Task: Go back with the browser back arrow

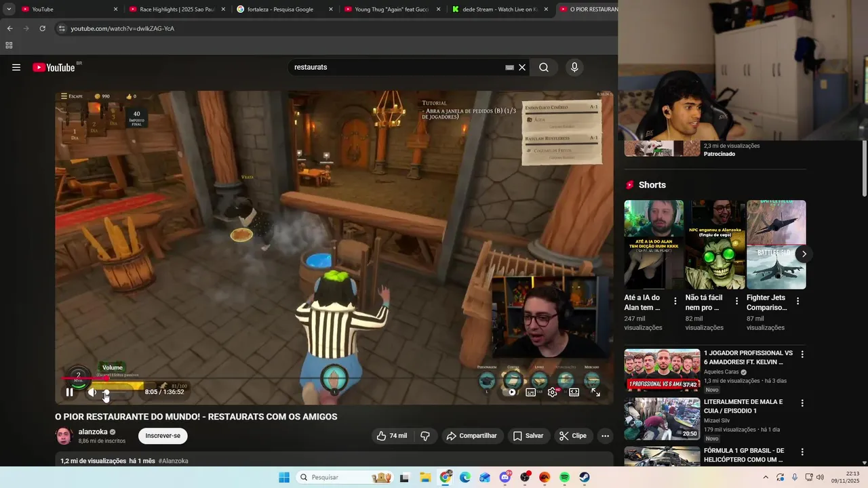Action: 9,28
